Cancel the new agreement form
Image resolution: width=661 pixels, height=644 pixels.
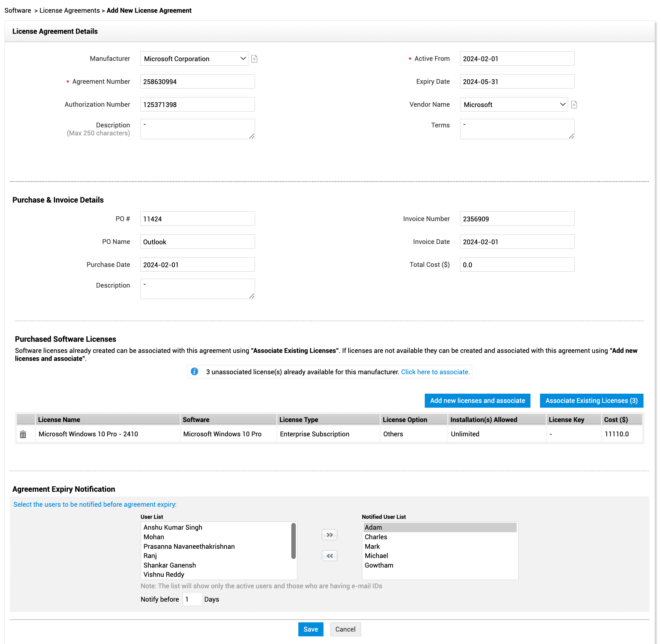tap(345, 629)
